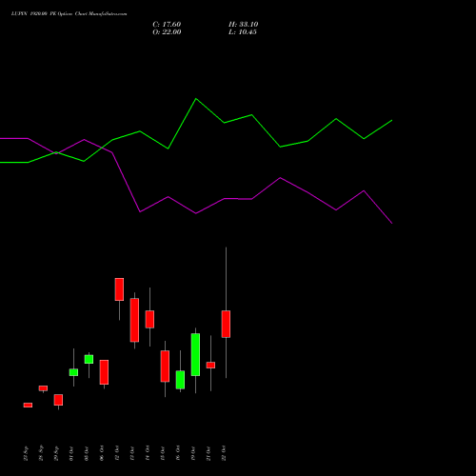Click the close value C: 17.60
476x476 pixels.
pos(167,25)
